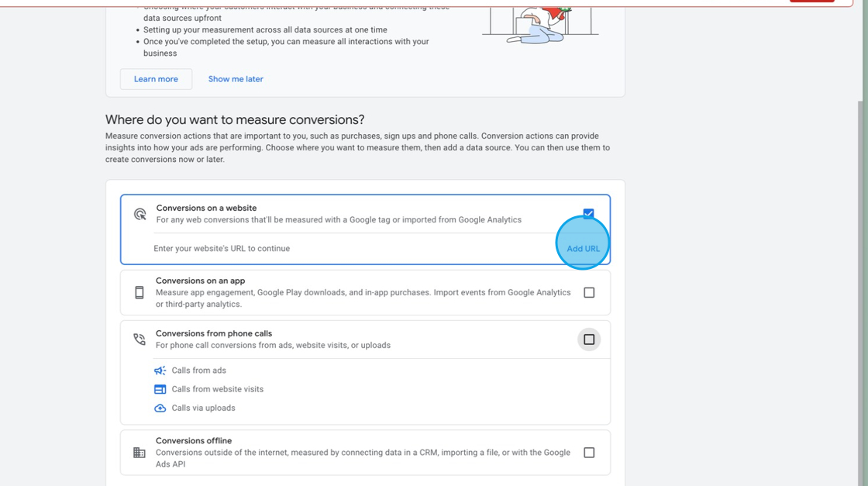Click the website conversions target icon
The width and height of the screenshot is (868, 486).
(140, 213)
